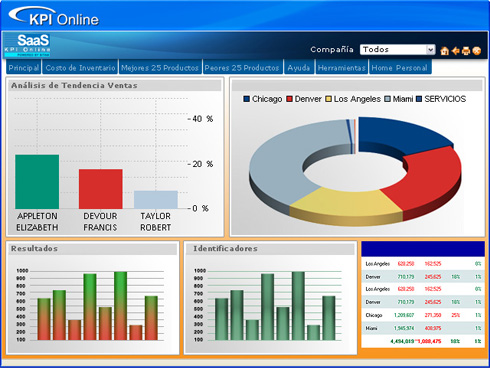Click the orange back arrow icon

(x=455, y=51)
